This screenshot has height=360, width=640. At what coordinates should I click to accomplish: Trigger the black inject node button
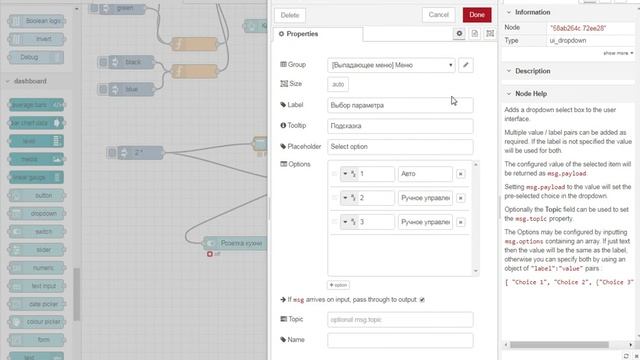click(x=103, y=62)
